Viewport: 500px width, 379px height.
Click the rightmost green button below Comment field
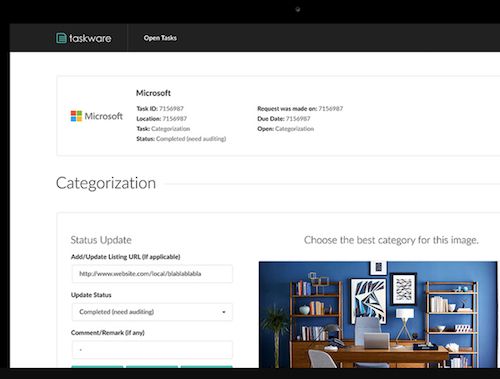pos(207,367)
